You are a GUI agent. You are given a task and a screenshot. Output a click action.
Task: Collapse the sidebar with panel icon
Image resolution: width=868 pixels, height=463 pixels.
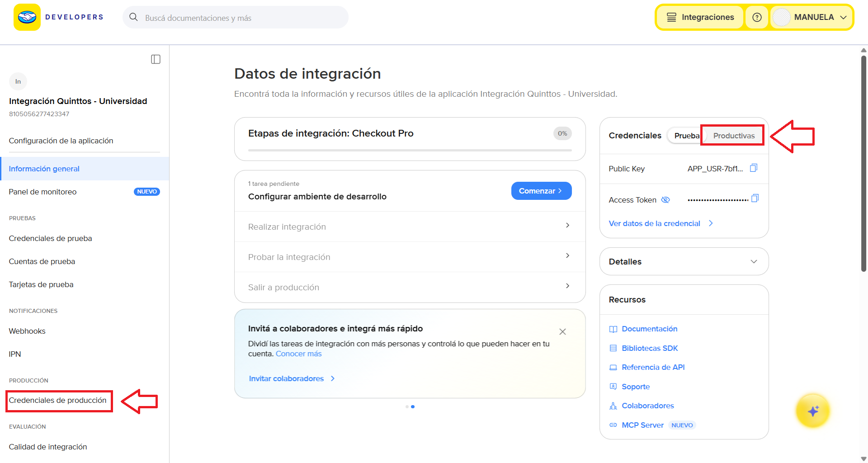156,59
